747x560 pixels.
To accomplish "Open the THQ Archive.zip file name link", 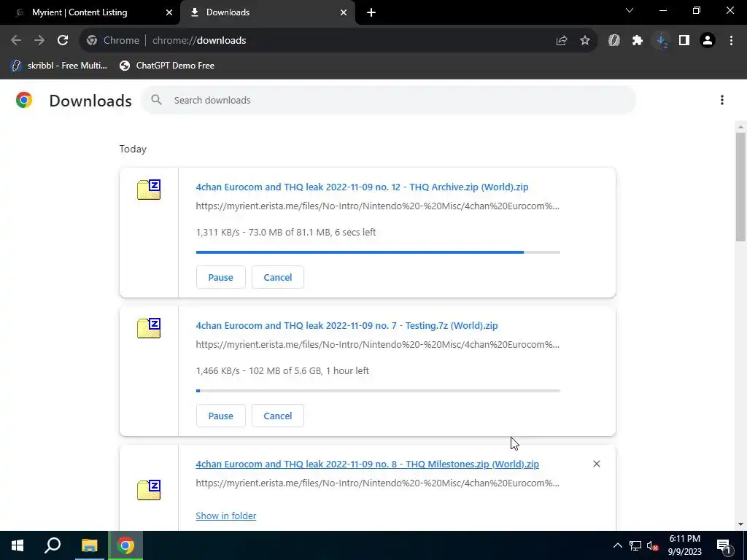I will click(362, 187).
